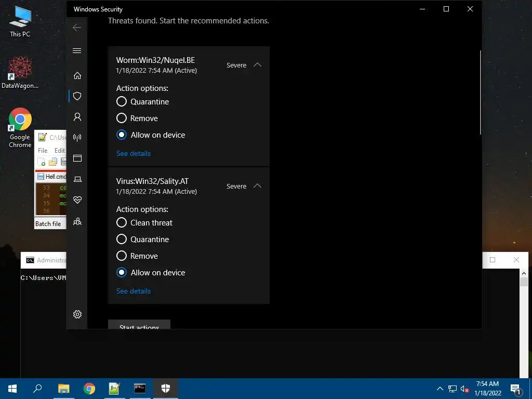Image resolution: width=532 pixels, height=399 pixels.
Task: Switch to Notepad++ in the taskbar
Action: tap(114, 389)
